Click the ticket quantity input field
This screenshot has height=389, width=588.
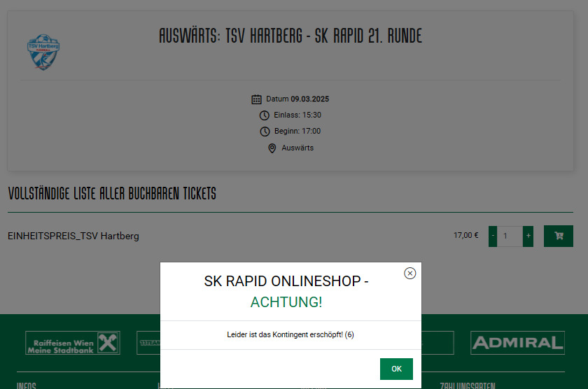tap(510, 236)
